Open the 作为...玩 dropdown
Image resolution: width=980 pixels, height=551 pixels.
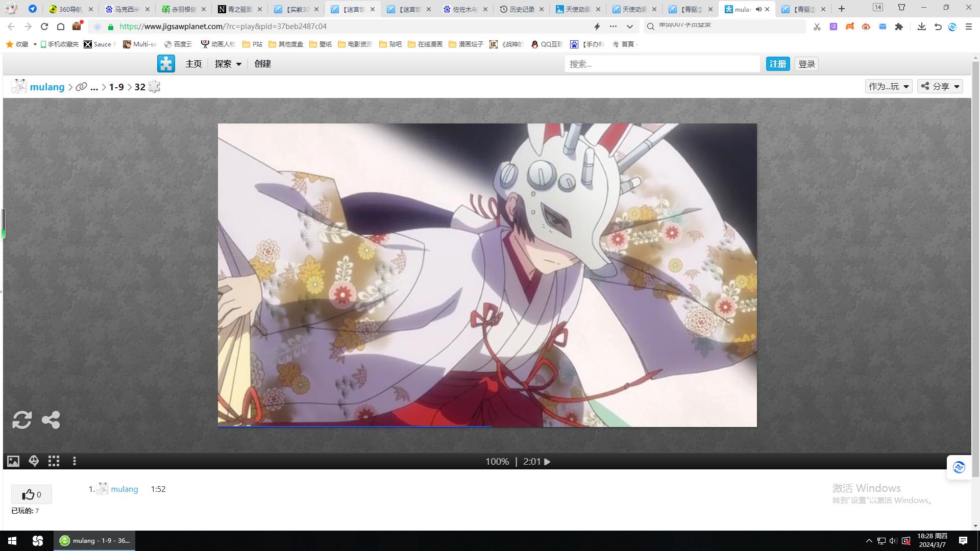coord(888,86)
